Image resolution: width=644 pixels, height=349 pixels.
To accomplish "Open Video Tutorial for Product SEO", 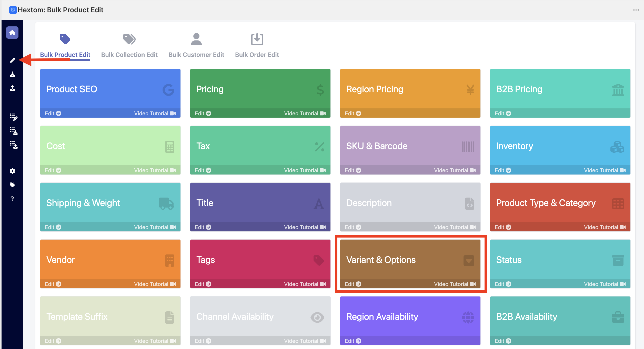I will tap(155, 113).
